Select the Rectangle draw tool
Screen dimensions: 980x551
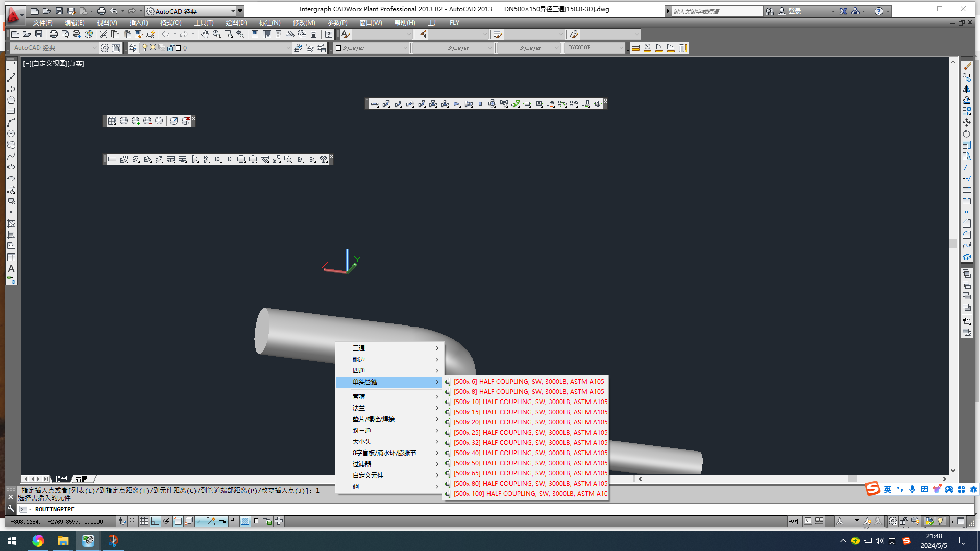11,111
